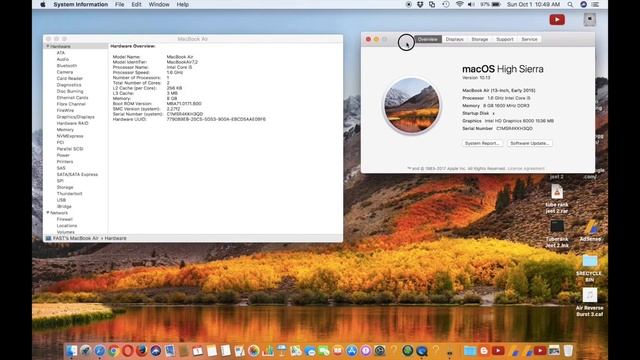Open Spotlight search magnifier

point(570,4)
